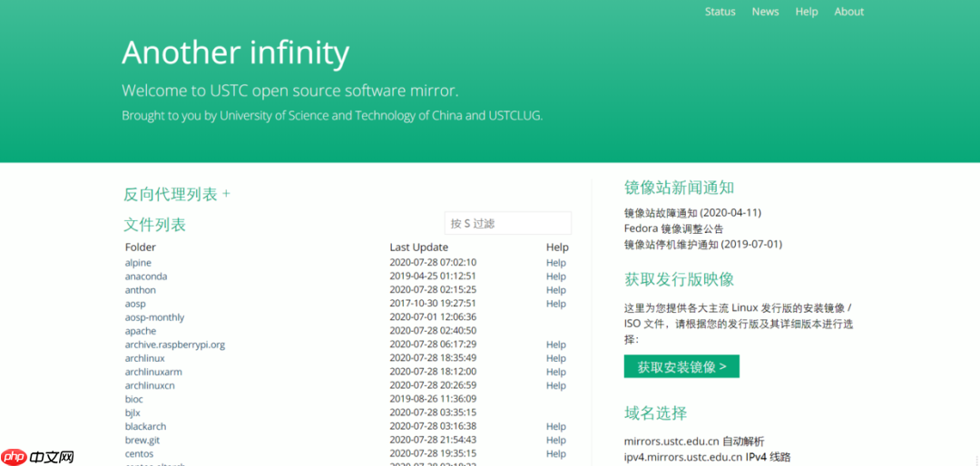Open Help for the archlinuxarm row
Image resolution: width=980 pixels, height=466 pixels.
(555, 372)
